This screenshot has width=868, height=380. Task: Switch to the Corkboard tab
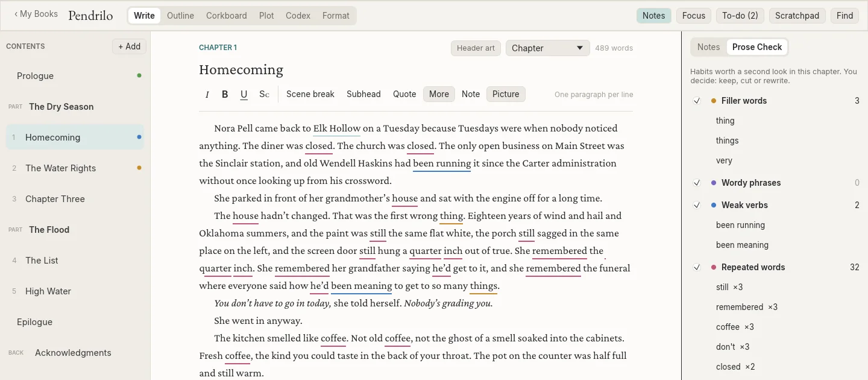227,16
